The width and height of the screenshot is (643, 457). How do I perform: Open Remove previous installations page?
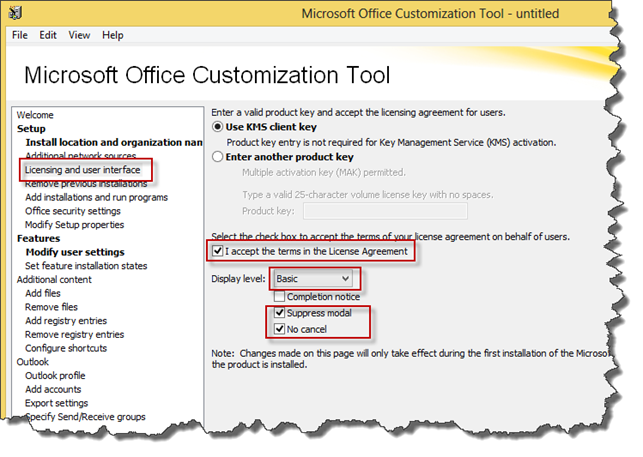click(86, 184)
